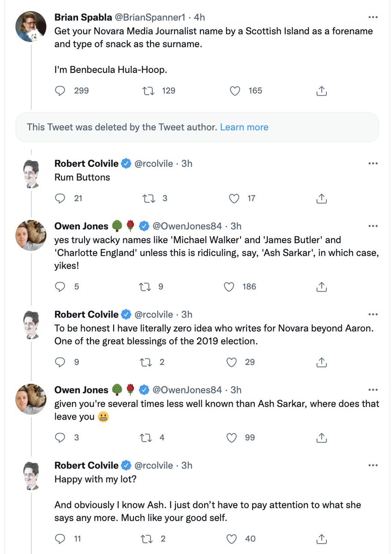
Task: Share Owen Jones's 'truly wacky names' tweet
Action: 321,287
